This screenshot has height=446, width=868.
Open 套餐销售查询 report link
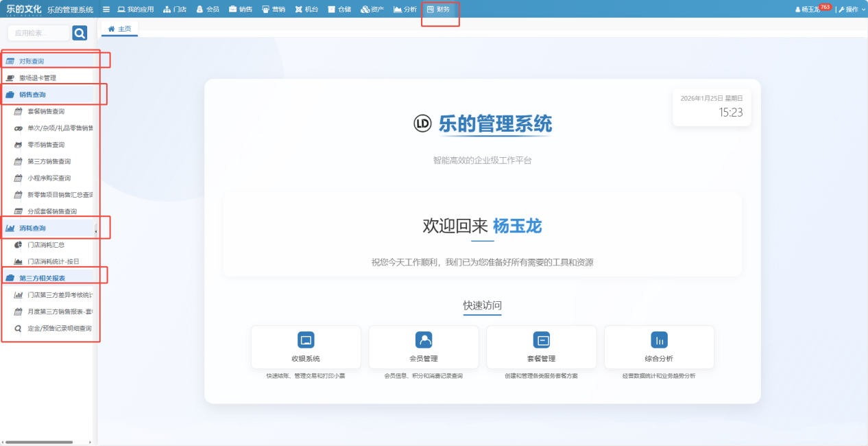coord(46,111)
